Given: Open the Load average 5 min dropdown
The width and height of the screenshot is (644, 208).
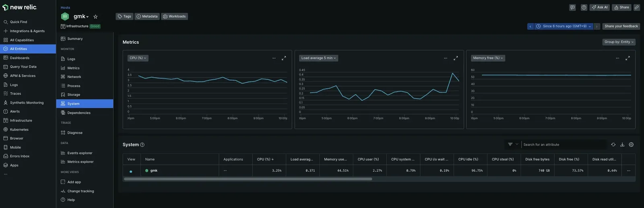Looking at the screenshot, I should click(x=318, y=58).
